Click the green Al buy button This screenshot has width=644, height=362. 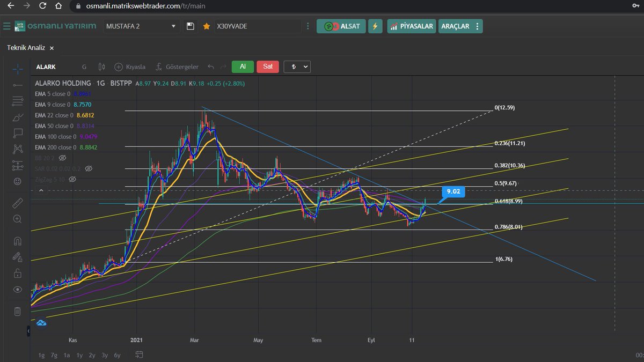pyautogui.click(x=243, y=67)
